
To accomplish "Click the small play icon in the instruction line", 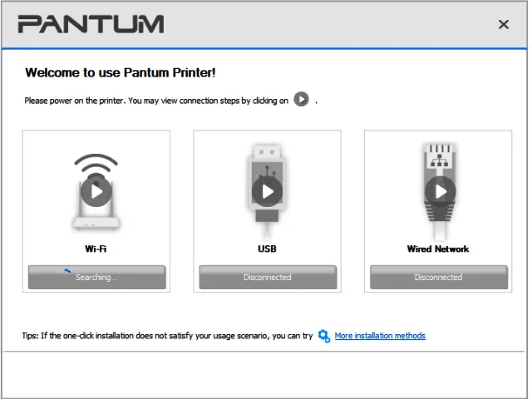I will 301,100.
